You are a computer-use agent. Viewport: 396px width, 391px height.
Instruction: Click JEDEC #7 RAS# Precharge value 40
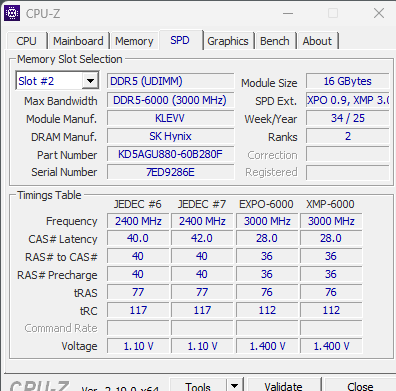[202, 274]
